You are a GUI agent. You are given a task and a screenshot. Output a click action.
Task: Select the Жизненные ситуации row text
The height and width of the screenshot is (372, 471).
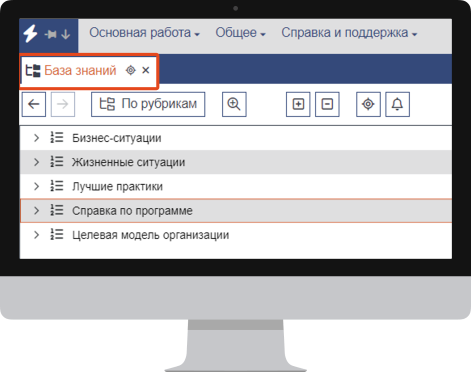tap(128, 162)
